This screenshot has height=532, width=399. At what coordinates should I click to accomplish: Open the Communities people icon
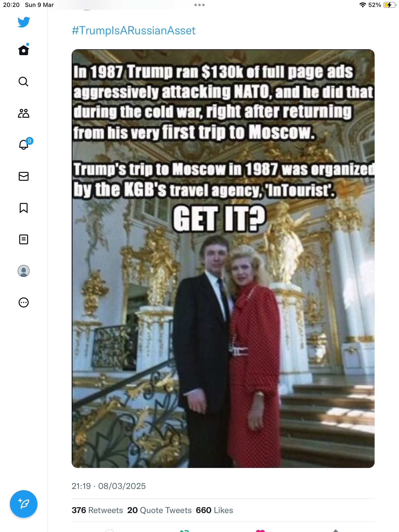pyautogui.click(x=24, y=113)
